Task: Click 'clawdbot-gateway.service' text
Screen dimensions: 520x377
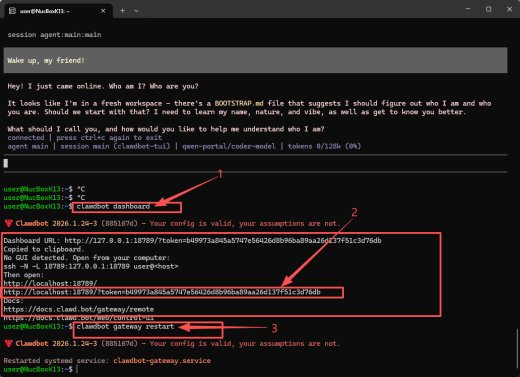Action: [x=162, y=361]
